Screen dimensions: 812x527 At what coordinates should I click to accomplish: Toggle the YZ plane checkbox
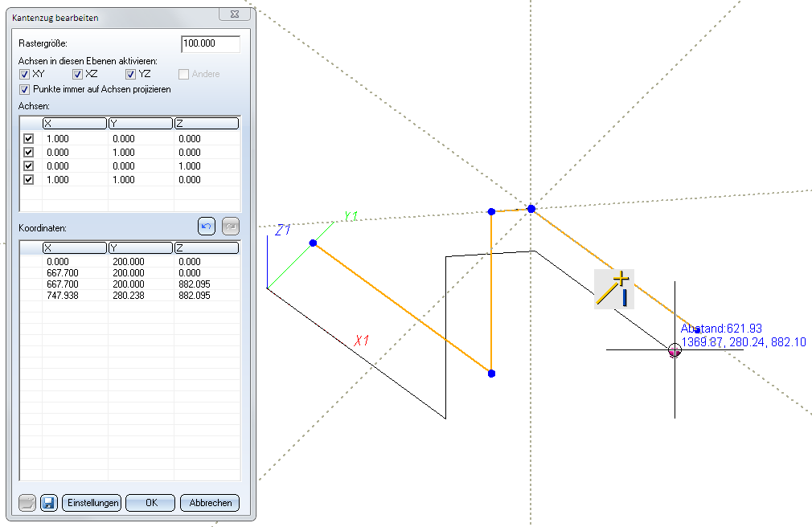[131, 75]
